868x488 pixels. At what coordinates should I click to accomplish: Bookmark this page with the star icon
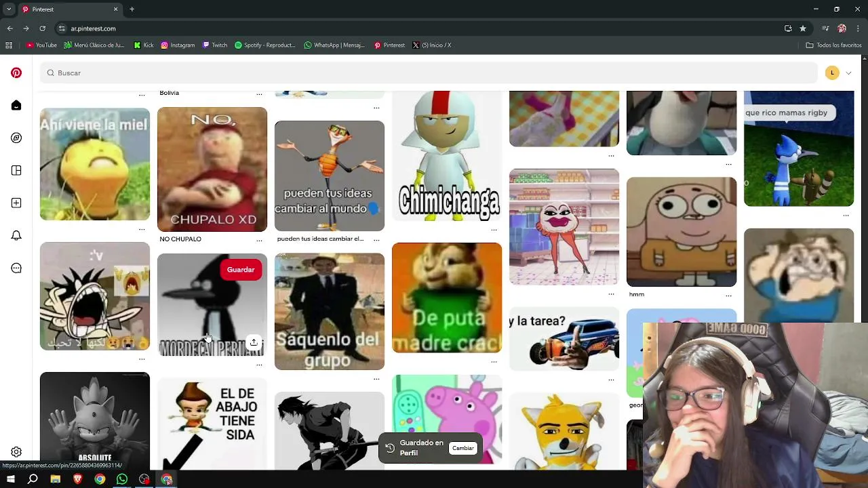(x=803, y=28)
